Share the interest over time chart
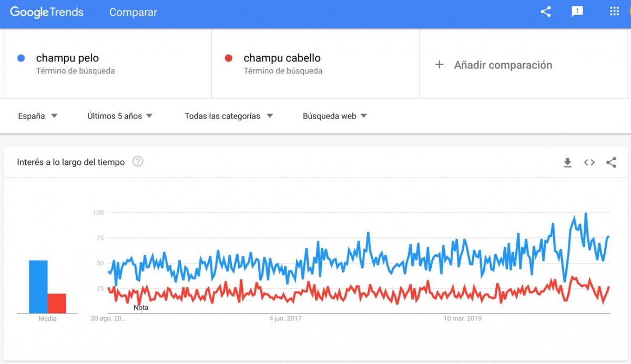Screen dimensions: 631x364 coord(611,163)
